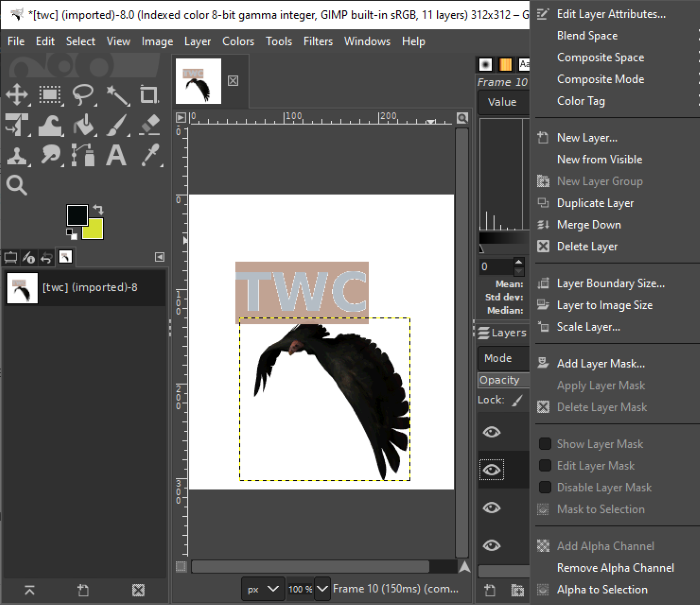The height and width of the screenshot is (605, 700).
Task: Open the 100% zoom level dropdown
Action: [323, 589]
